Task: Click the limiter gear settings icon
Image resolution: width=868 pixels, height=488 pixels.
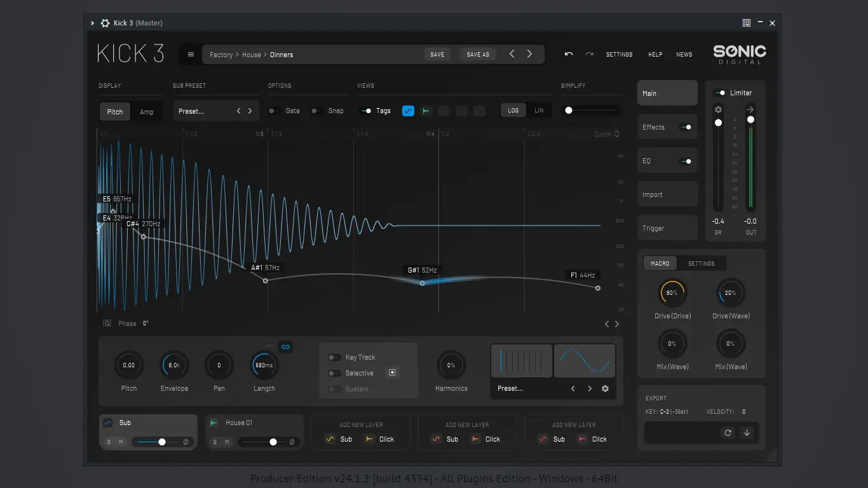Action: 718,110
